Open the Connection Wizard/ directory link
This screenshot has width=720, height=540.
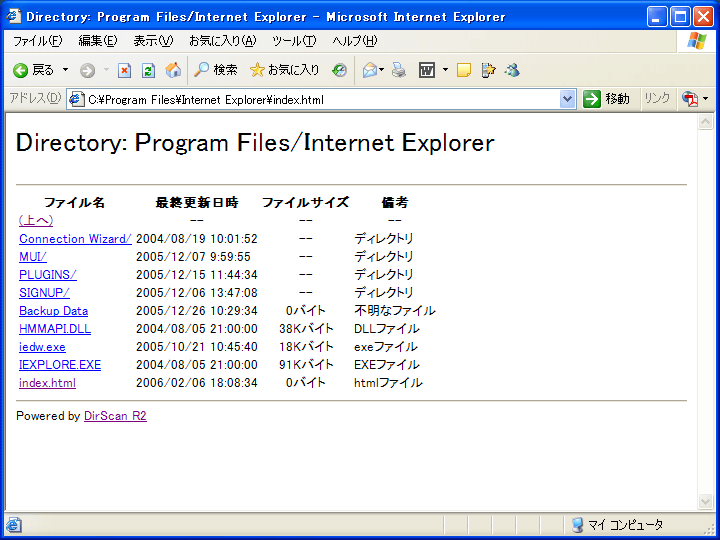click(x=75, y=239)
